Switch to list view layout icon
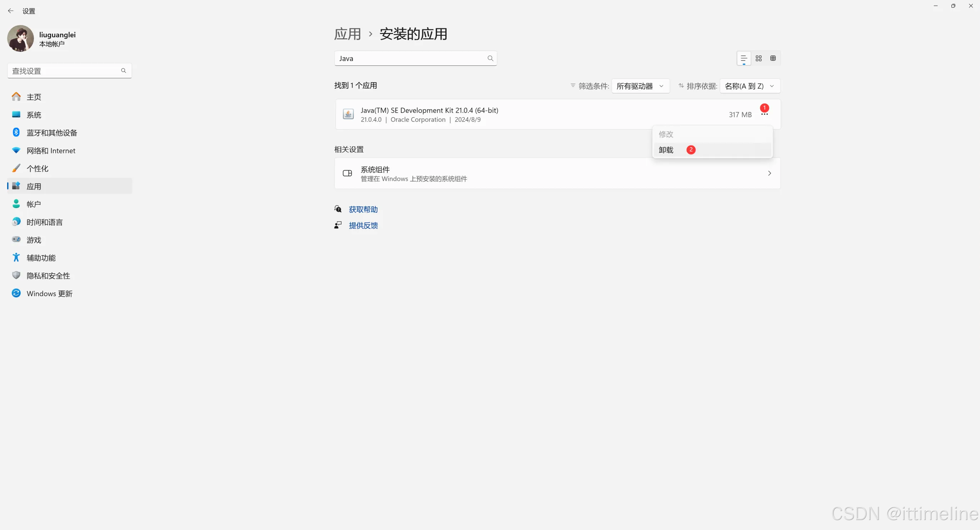Screen dimensions: 980x530 tap(744, 58)
